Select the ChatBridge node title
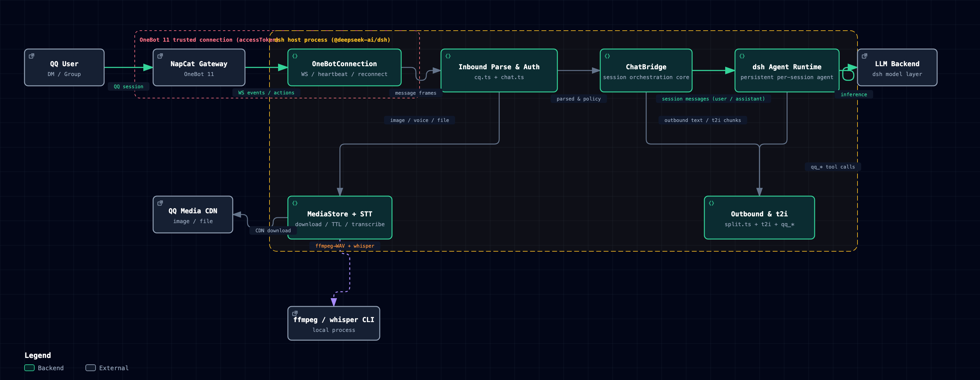Viewport: 980px width, 380px height. pyautogui.click(x=646, y=67)
